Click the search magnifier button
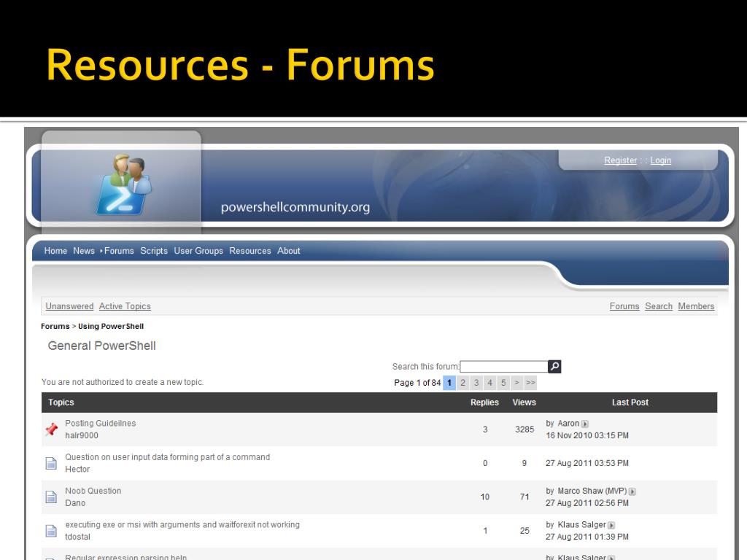 554,366
